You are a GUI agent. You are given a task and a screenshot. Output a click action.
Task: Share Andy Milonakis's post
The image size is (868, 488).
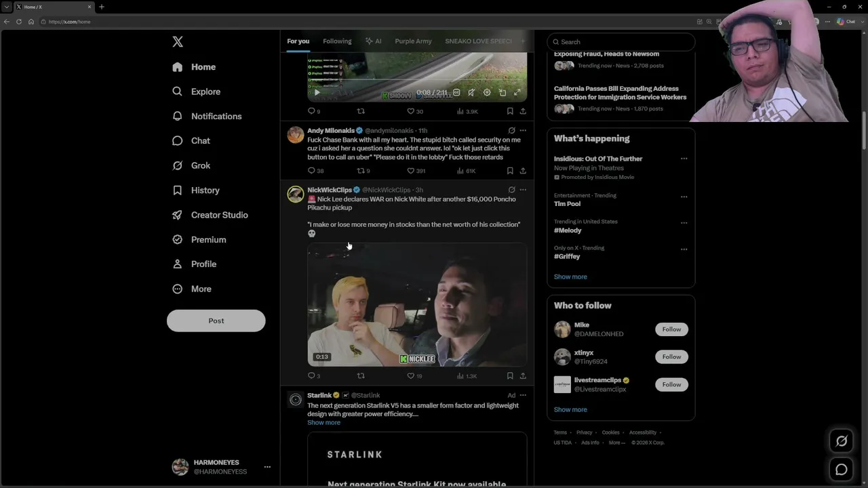pos(523,171)
